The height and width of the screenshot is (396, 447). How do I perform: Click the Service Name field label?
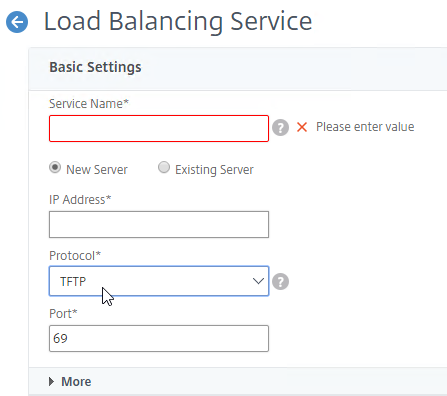(89, 104)
